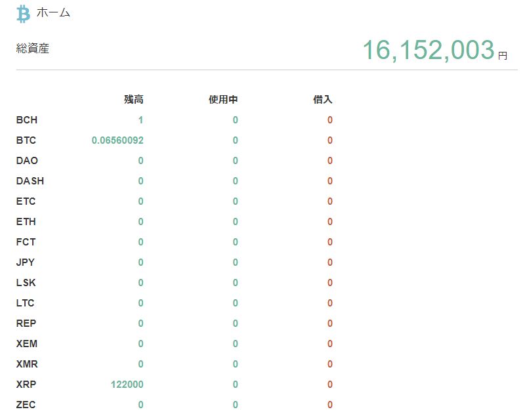Screen dimensions: 527x420
Task: Click the BTC balance 0.06560092
Action: click(117, 140)
